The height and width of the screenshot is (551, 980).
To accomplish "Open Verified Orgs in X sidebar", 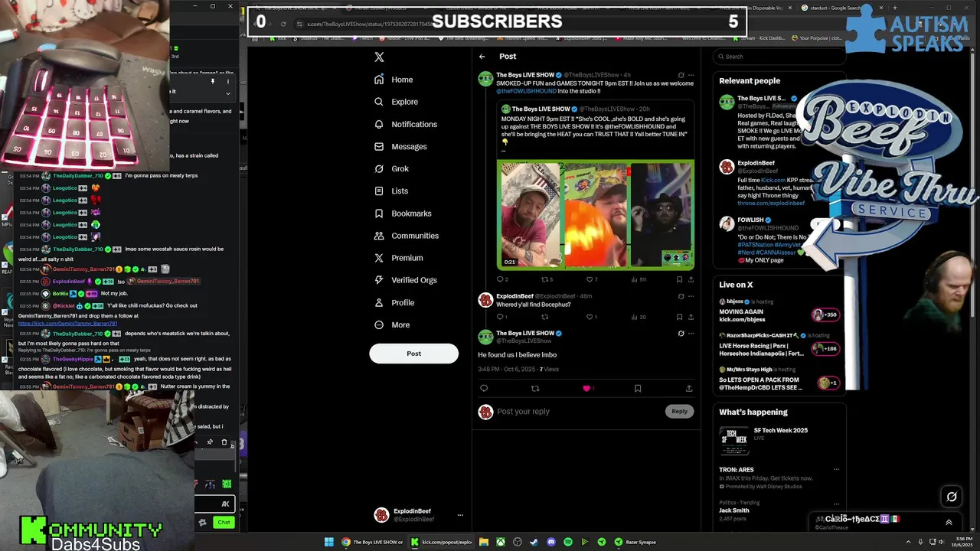I will tap(405, 280).
